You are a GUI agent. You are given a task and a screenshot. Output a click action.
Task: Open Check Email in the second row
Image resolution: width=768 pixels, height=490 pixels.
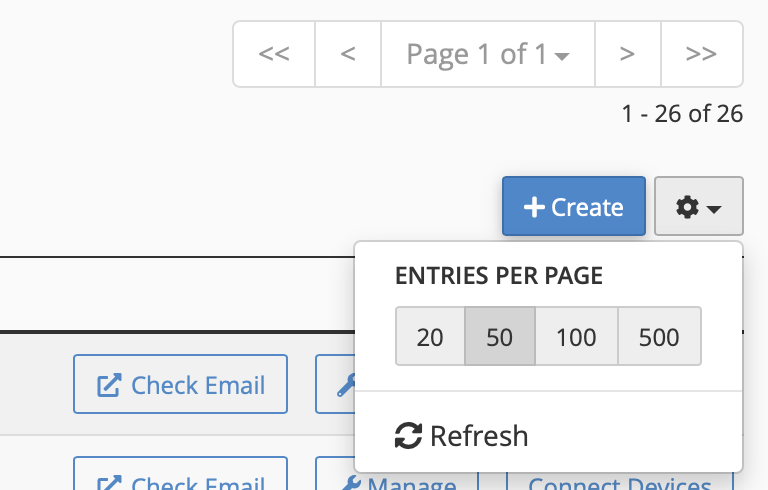[180, 480]
